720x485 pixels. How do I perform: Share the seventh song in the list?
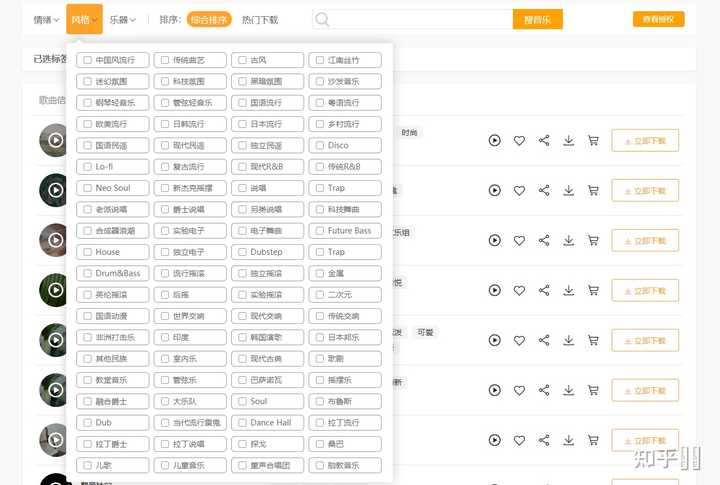[544, 440]
